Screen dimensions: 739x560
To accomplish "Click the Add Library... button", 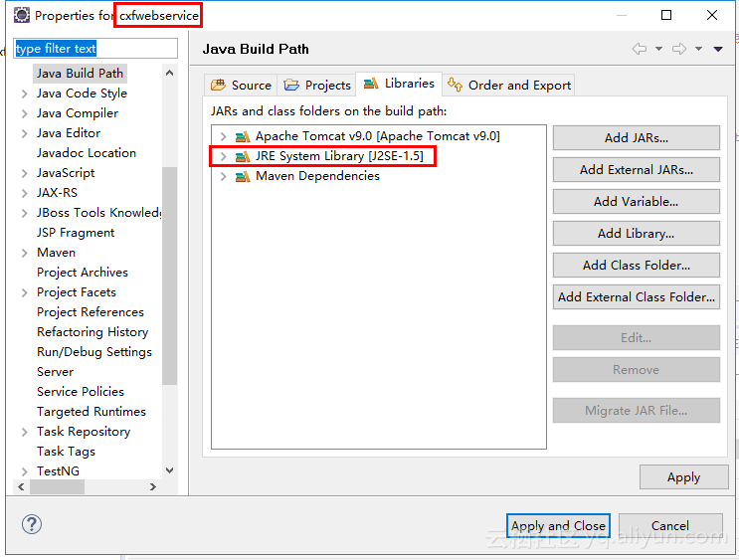I will (637, 234).
